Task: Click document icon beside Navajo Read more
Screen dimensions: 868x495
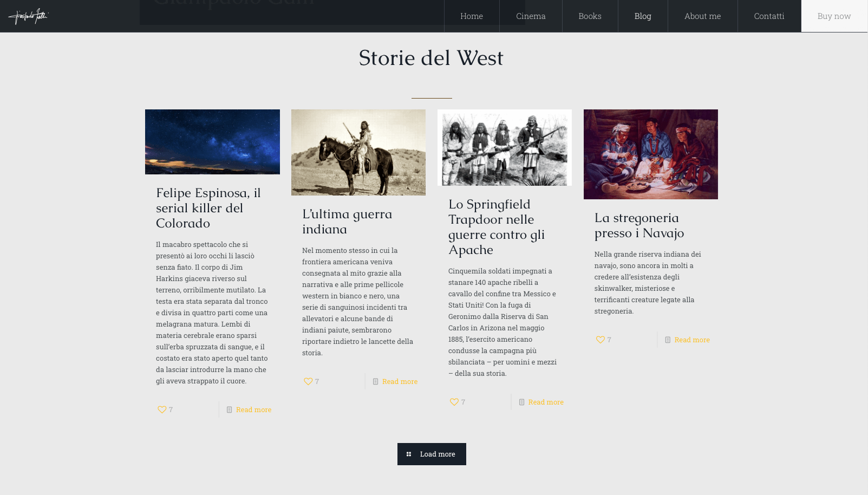Action: click(x=668, y=340)
